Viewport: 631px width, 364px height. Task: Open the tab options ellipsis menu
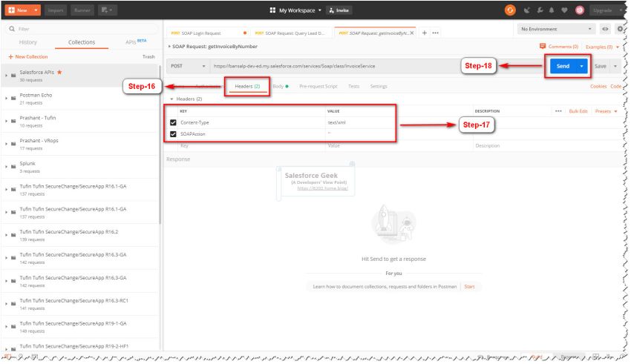(x=436, y=33)
